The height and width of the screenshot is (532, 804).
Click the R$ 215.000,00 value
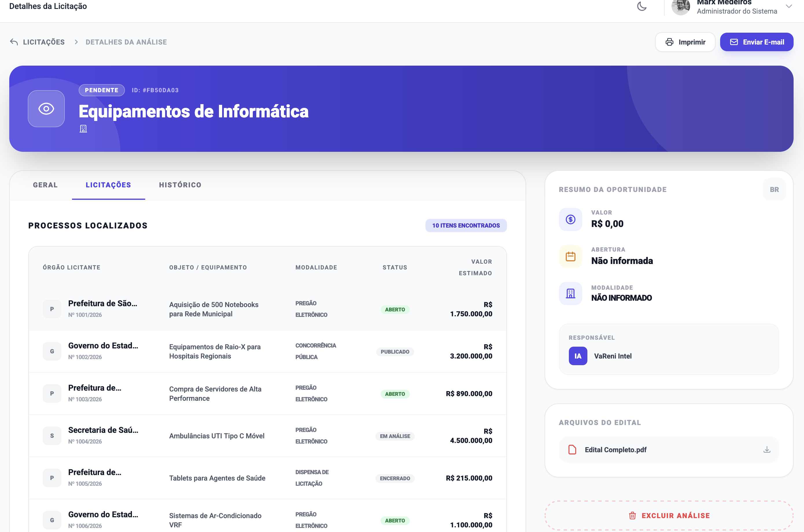click(x=469, y=478)
